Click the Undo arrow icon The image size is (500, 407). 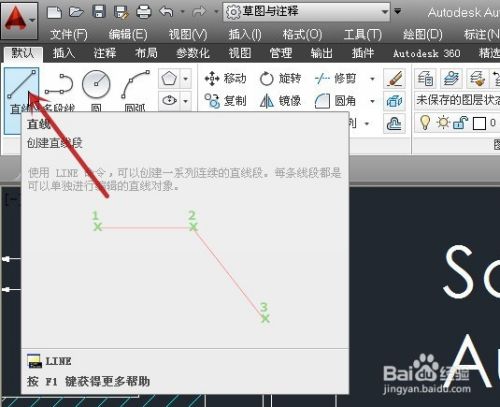pyautogui.click(x=166, y=12)
